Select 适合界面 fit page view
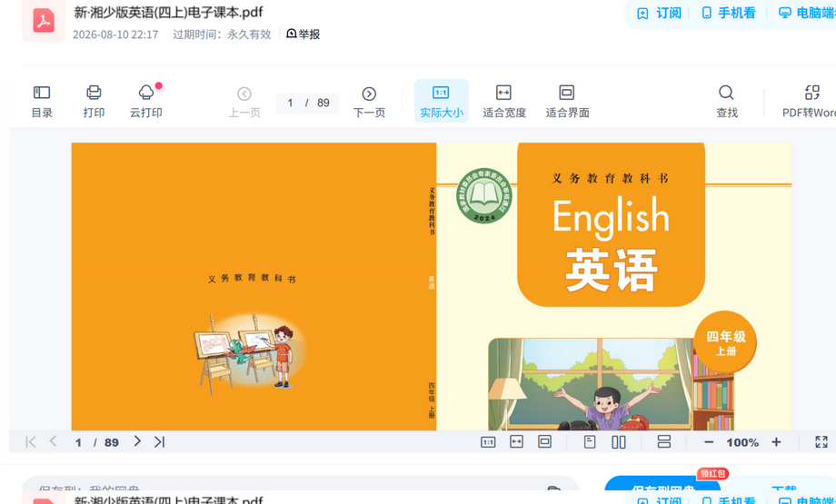 click(567, 101)
